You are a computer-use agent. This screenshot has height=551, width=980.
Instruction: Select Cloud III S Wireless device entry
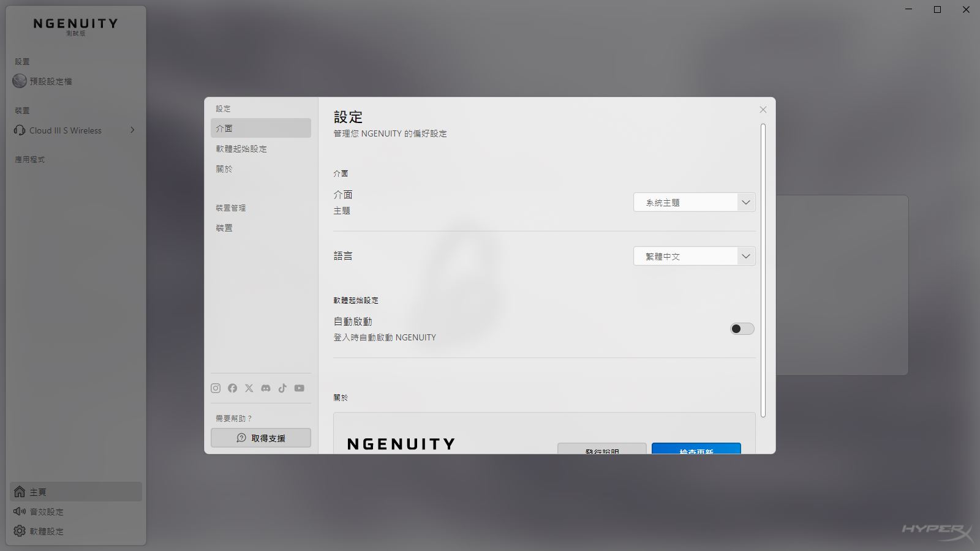click(76, 130)
